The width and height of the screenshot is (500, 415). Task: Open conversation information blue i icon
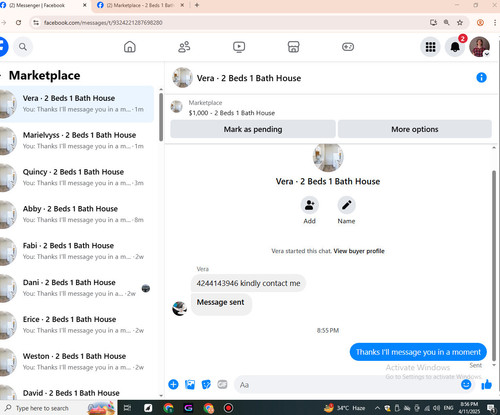(x=481, y=78)
